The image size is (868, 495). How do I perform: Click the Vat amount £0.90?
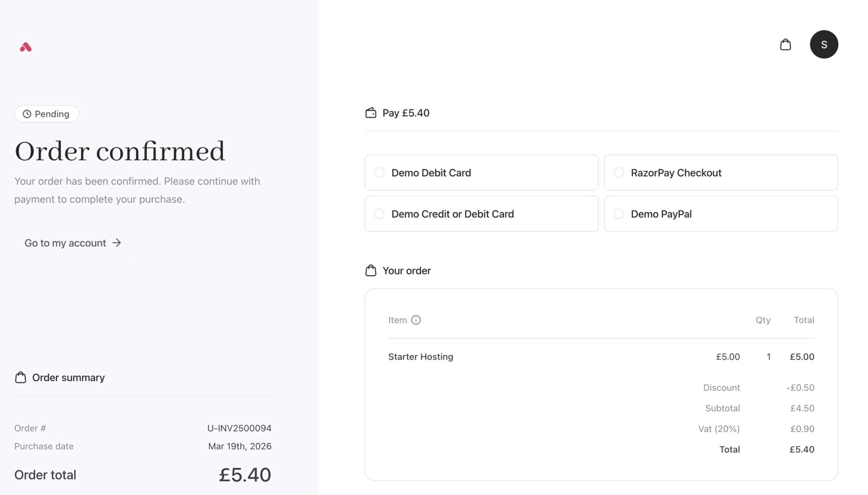pos(802,429)
